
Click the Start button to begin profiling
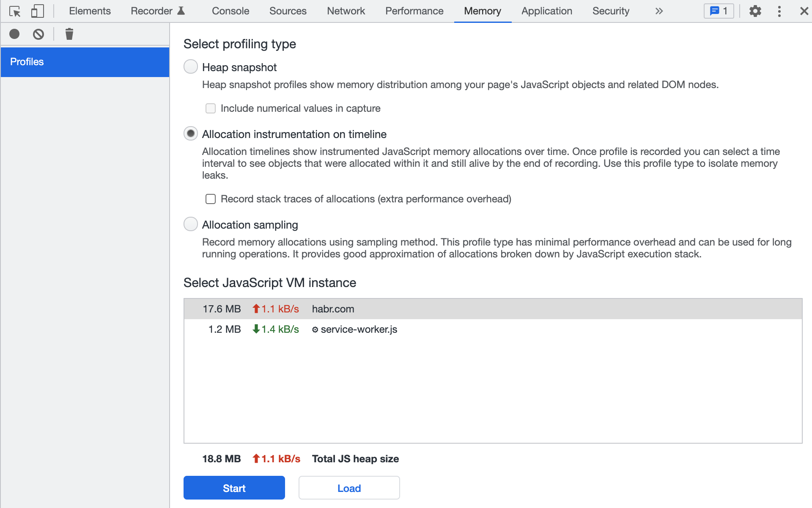point(233,488)
